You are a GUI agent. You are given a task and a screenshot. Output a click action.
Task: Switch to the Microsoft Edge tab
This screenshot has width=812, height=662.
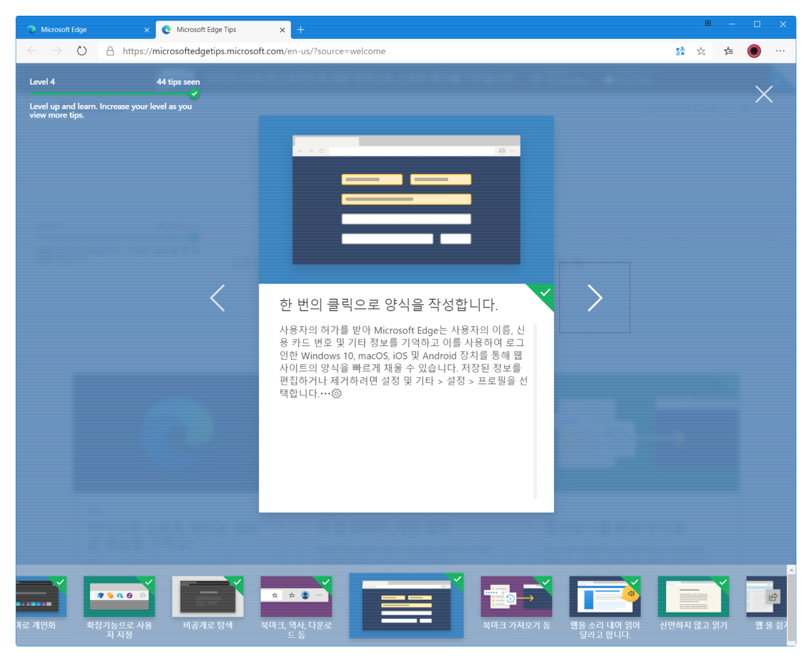[x=86, y=30]
